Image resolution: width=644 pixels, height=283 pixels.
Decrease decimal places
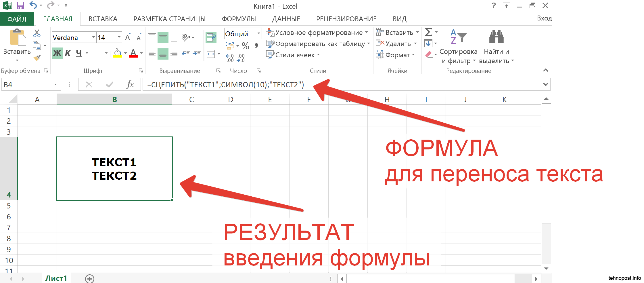(x=241, y=58)
